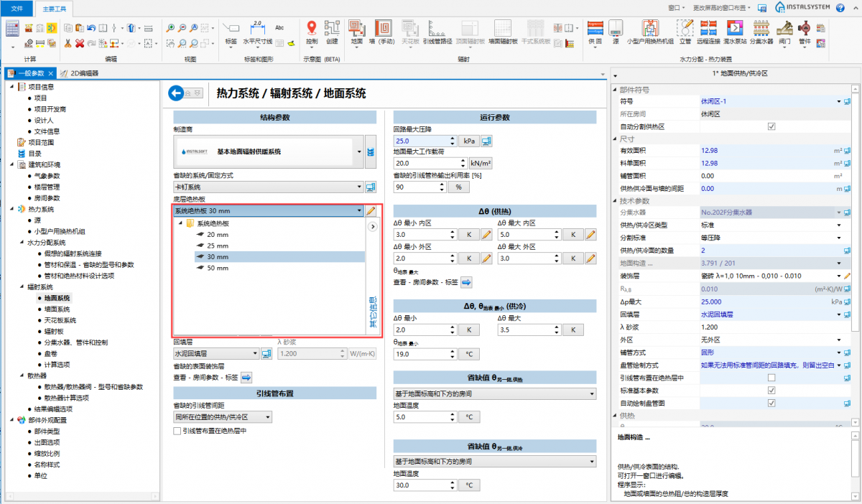
Task: Click the 混水泵站 mixing pump icon
Action: 734,30
